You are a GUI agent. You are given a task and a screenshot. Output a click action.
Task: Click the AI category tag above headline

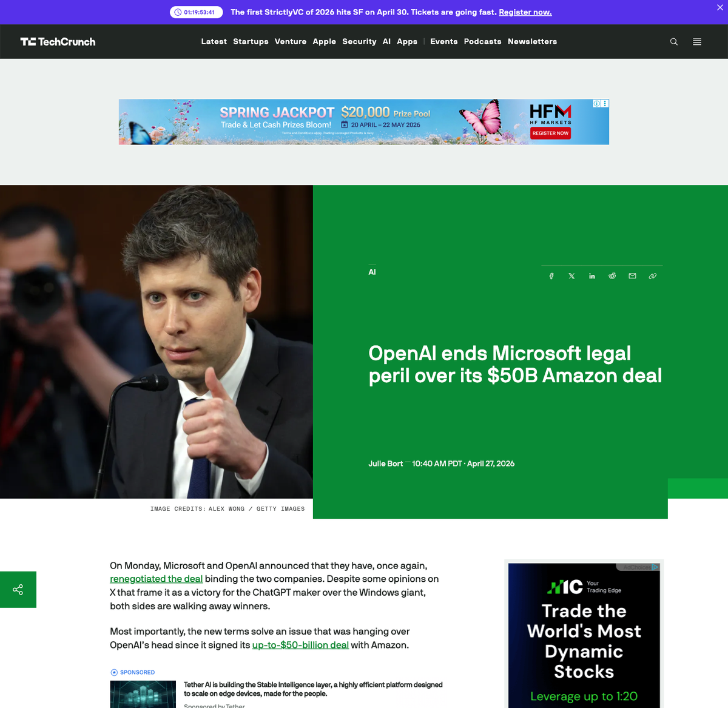click(372, 272)
